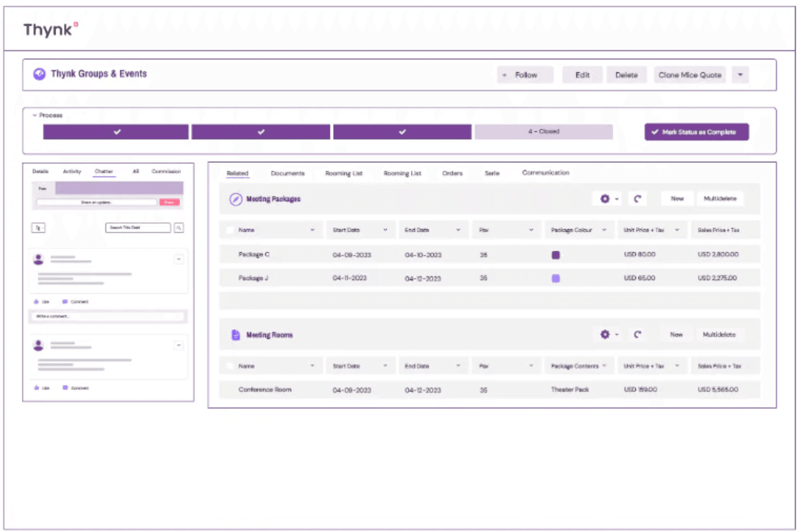Click the Delete button
This screenshot has height=532, width=798.
(x=627, y=75)
